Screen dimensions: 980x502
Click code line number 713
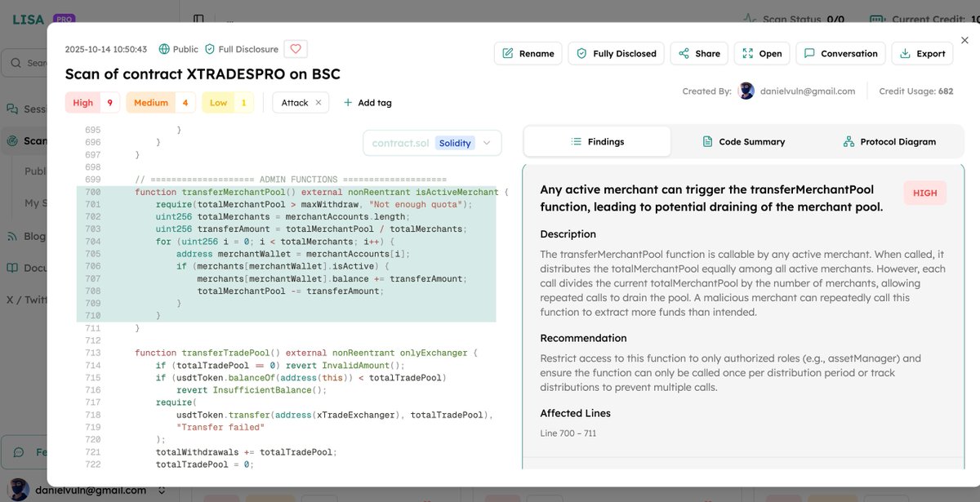pyautogui.click(x=92, y=353)
